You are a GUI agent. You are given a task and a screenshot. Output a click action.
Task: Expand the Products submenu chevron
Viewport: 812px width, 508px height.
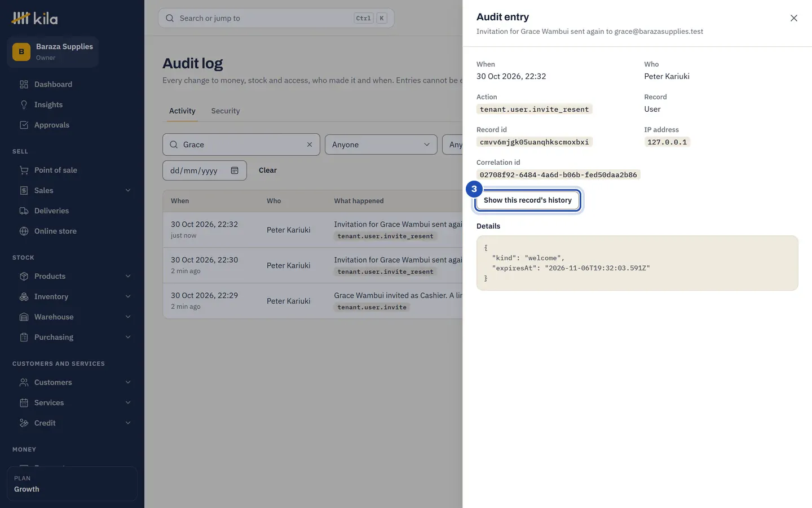click(128, 276)
